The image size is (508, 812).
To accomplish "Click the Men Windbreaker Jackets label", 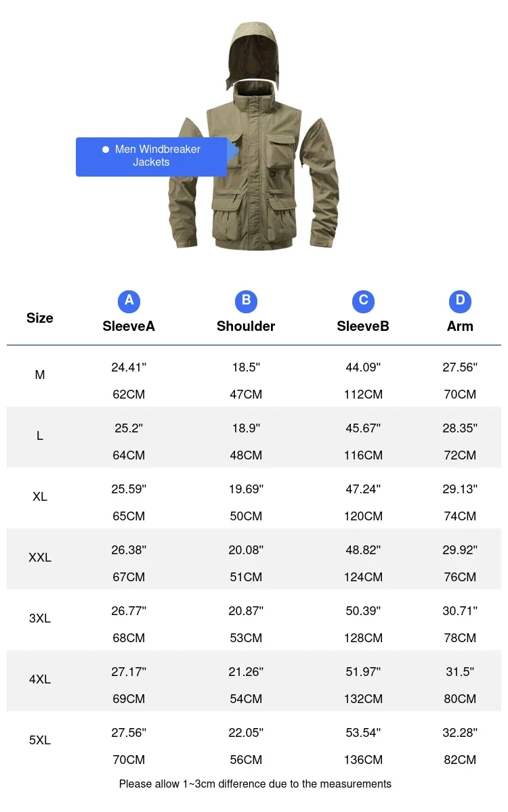I will click(152, 156).
